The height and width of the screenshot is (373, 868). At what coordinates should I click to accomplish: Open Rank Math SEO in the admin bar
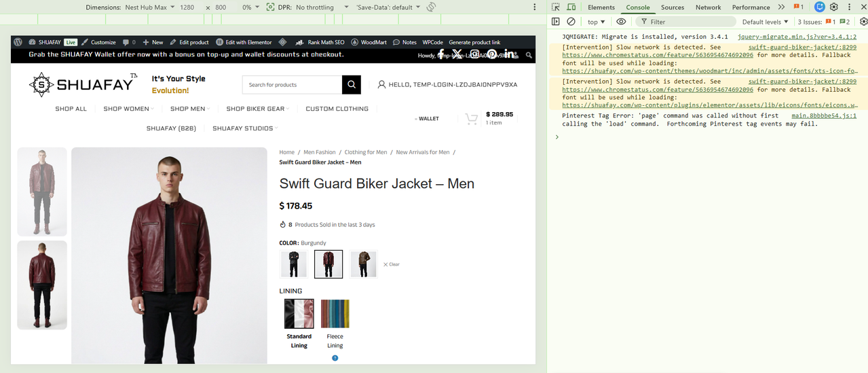(321, 42)
